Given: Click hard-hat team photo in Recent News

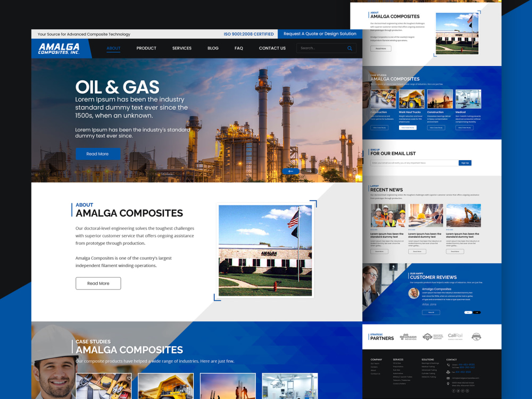Looking at the screenshot, I should (x=388, y=215).
